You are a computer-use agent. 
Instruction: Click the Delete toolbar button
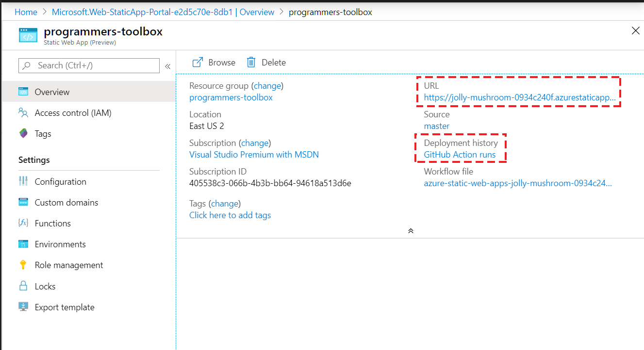pyautogui.click(x=266, y=62)
